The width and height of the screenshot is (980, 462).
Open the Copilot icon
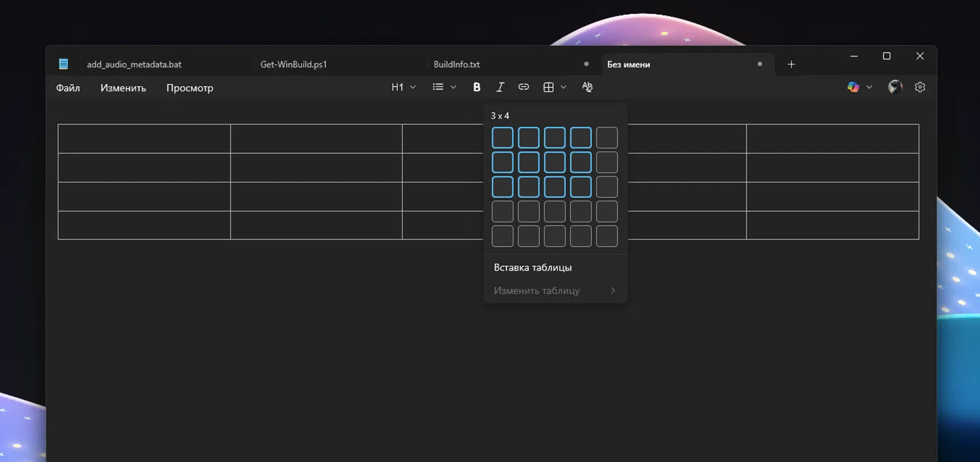tap(853, 87)
